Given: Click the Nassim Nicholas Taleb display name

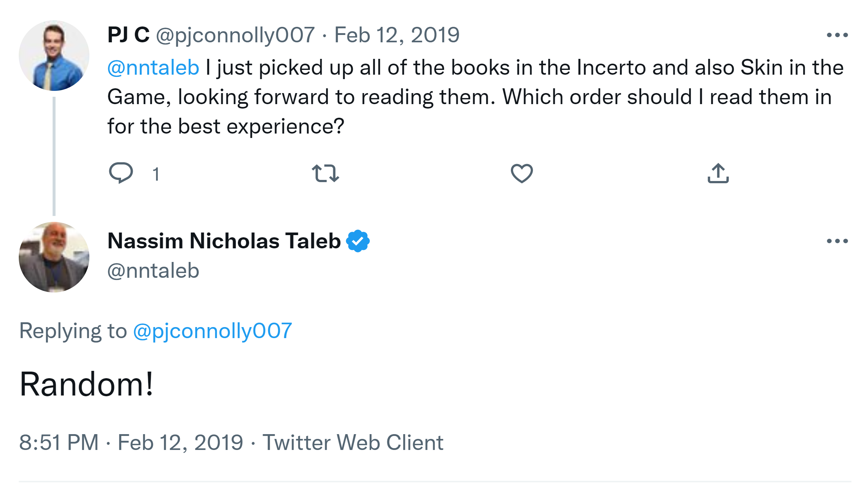Looking at the screenshot, I should pyautogui.click(x=224, y=241).
